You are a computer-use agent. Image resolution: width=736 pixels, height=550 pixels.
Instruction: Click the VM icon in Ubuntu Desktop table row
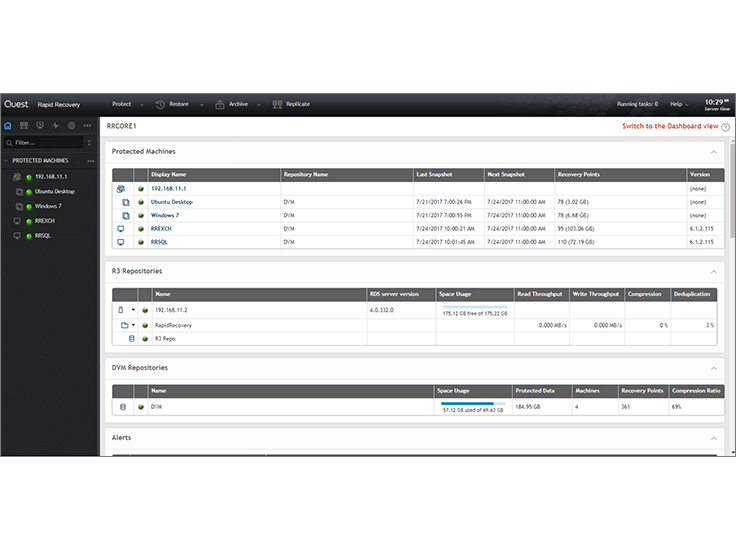[126, 202]
